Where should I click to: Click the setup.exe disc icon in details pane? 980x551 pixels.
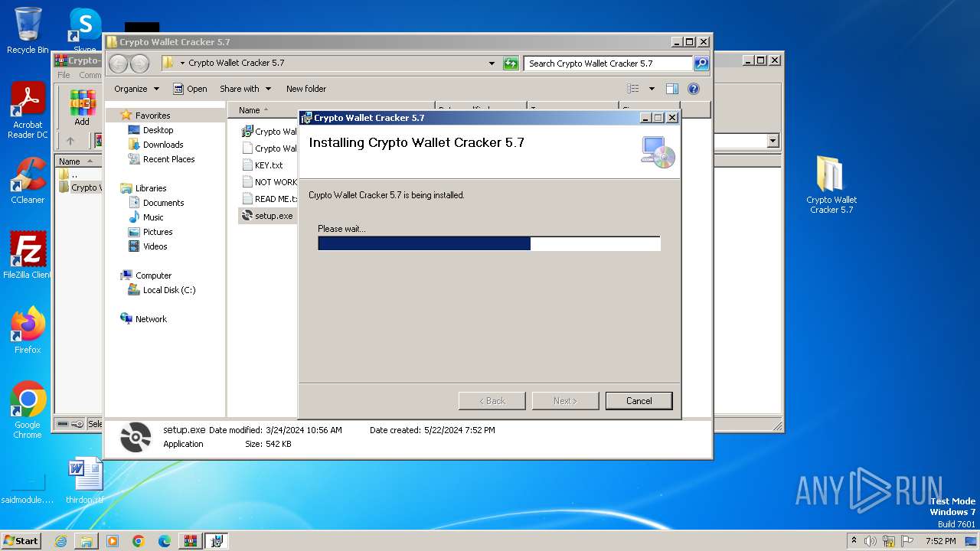[x=136, y=437]
